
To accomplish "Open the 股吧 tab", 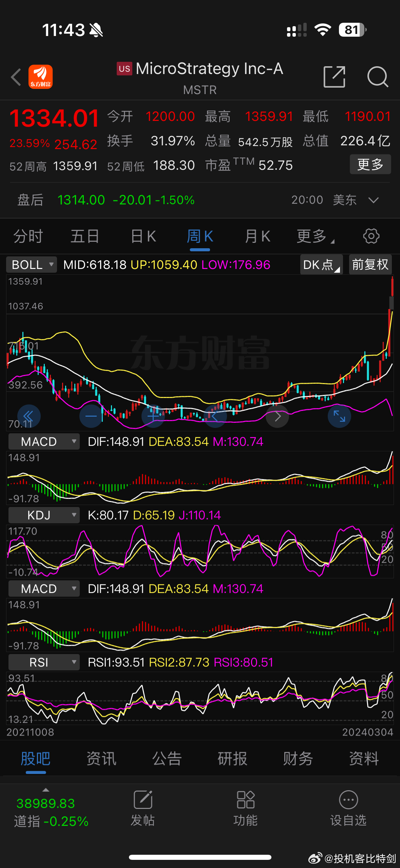I will coord(36,759).
